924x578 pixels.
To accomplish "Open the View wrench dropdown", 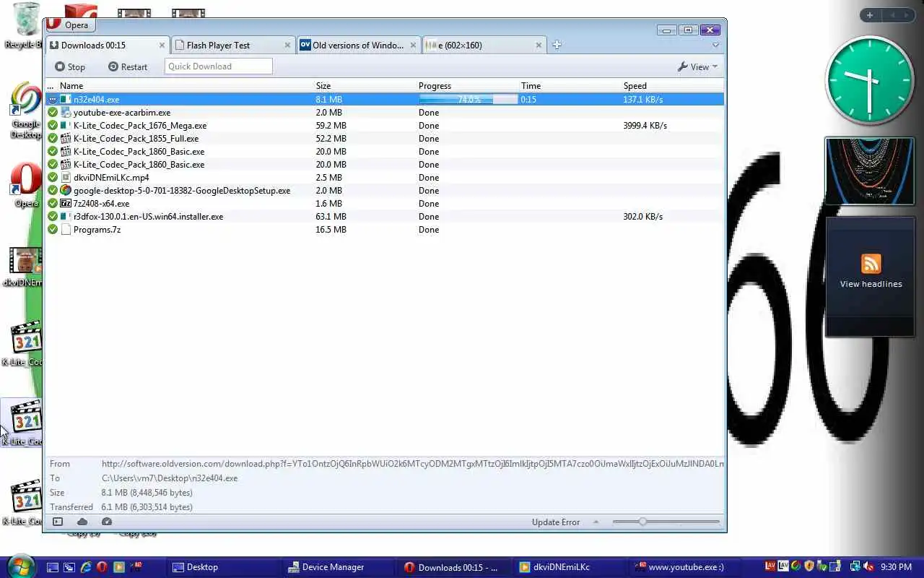I will (697, 66).
